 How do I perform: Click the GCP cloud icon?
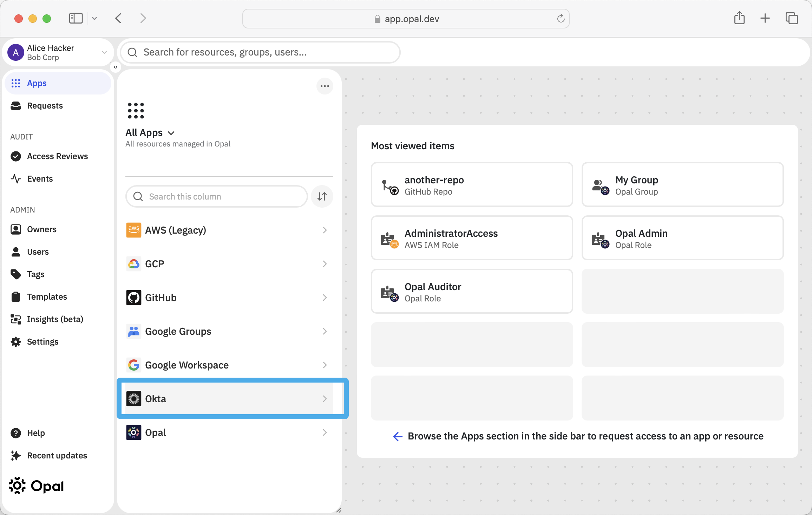point(134,264)
